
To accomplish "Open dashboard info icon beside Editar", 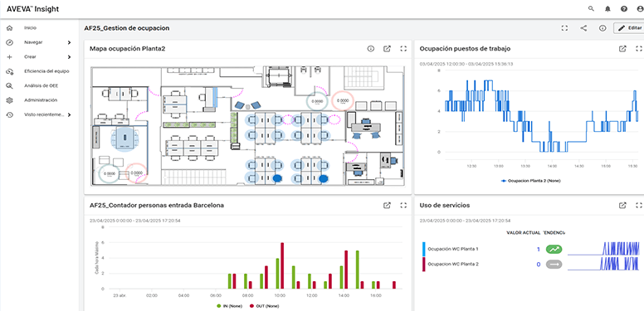I will click(x=603, y=28).
